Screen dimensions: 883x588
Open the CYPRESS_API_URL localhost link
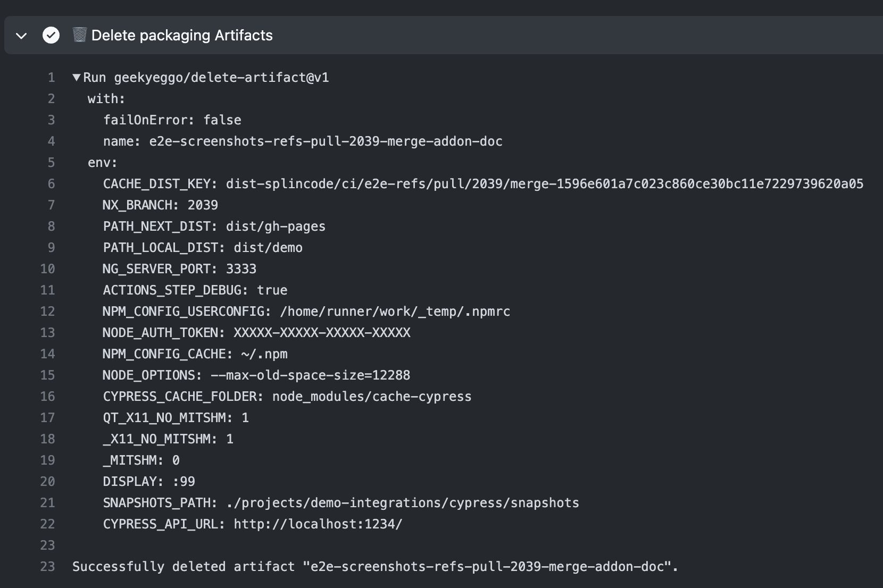(x=317, y=524)
